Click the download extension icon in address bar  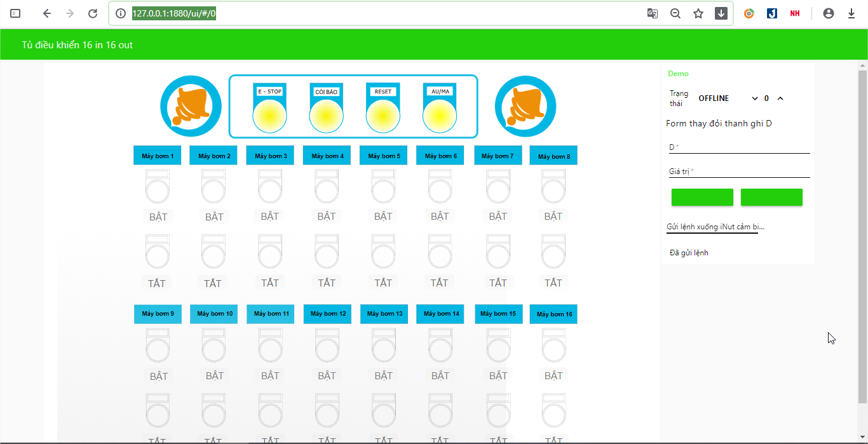click(x=721, y=13)
